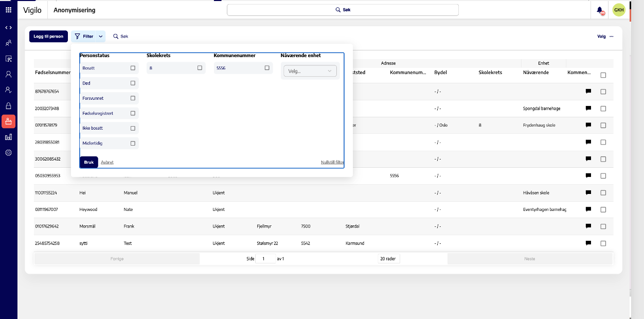Click the Forrige pagination button
The width and height of the screenshot is (644, 319).
(x=117, y=259)
